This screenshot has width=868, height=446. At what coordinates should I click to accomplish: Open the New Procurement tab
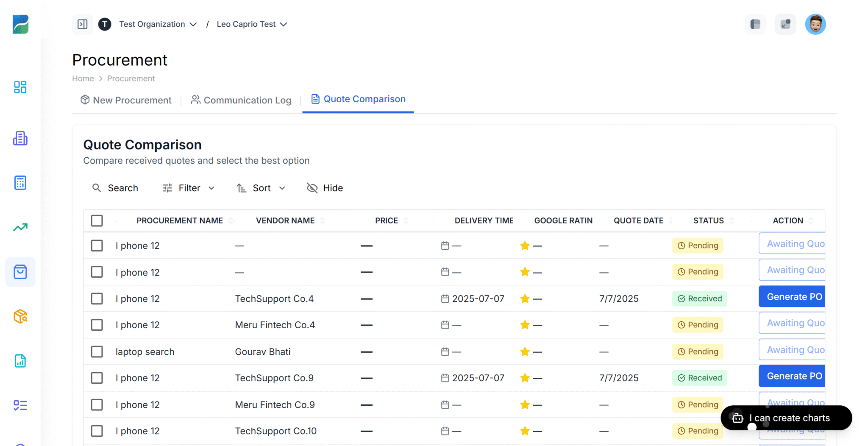pyautogui.click(x=125, y=100)
